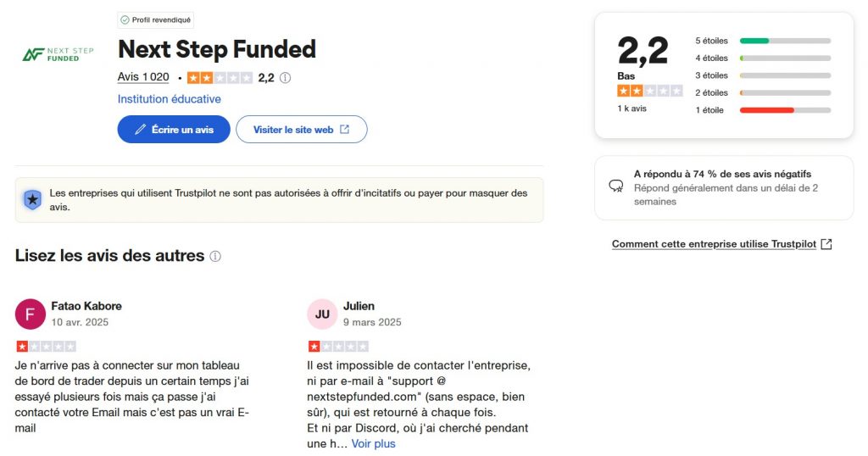Screen dimensions: 868x456
Task: Open the Institution éducative category
Action: point(169,99)
